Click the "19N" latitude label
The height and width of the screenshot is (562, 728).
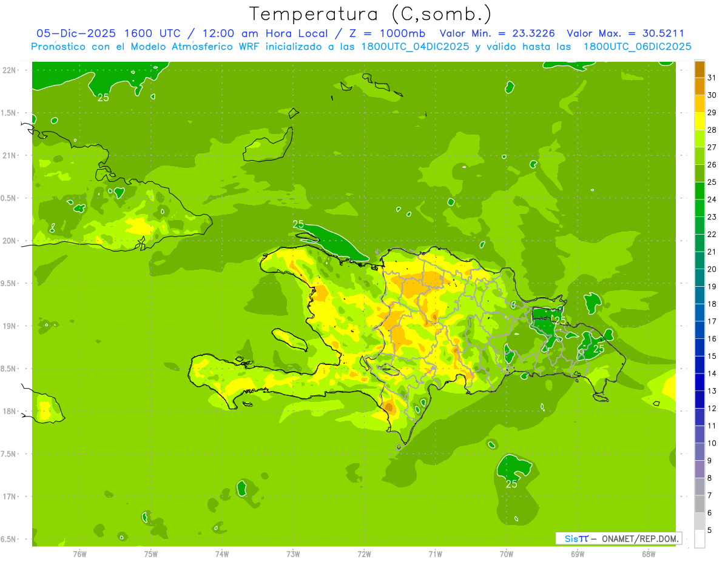10,326
